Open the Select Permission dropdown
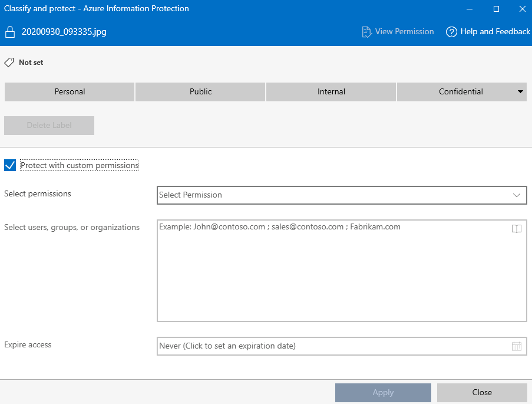 click(330, 195)
